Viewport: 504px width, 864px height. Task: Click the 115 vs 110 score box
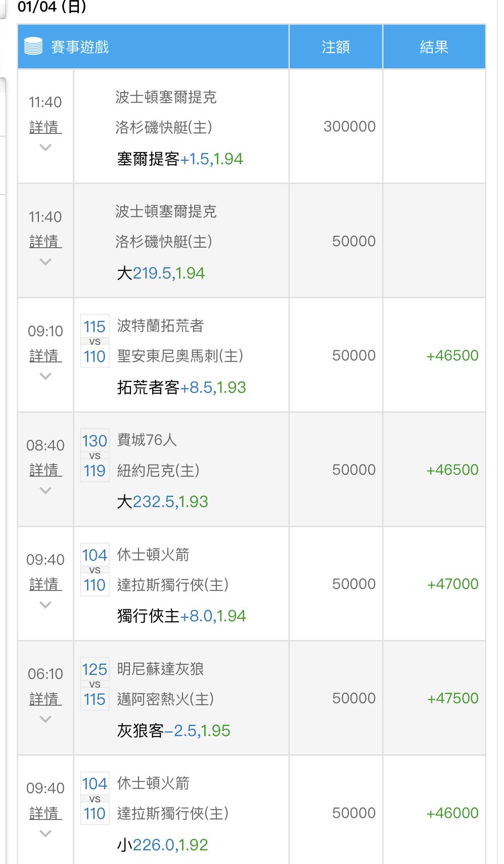95,341
